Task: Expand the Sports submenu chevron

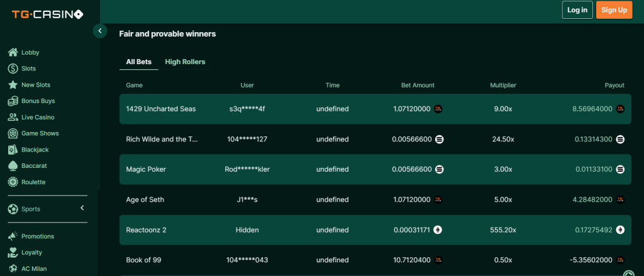Action: pyautogui.click(x=82, y=208)
